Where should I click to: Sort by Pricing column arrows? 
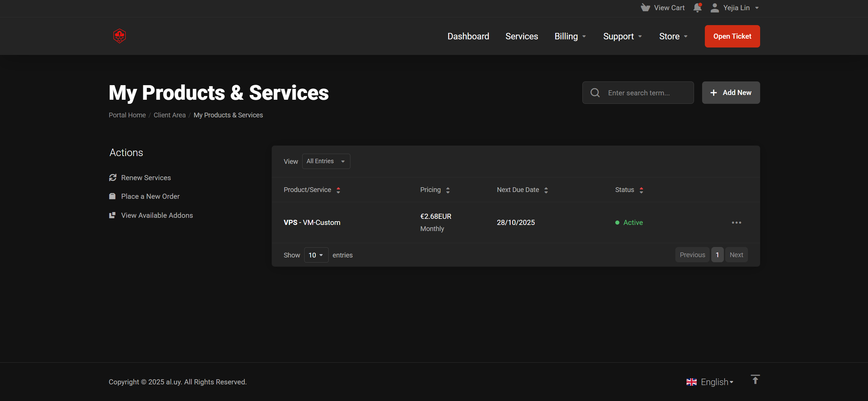coord(448,190)
